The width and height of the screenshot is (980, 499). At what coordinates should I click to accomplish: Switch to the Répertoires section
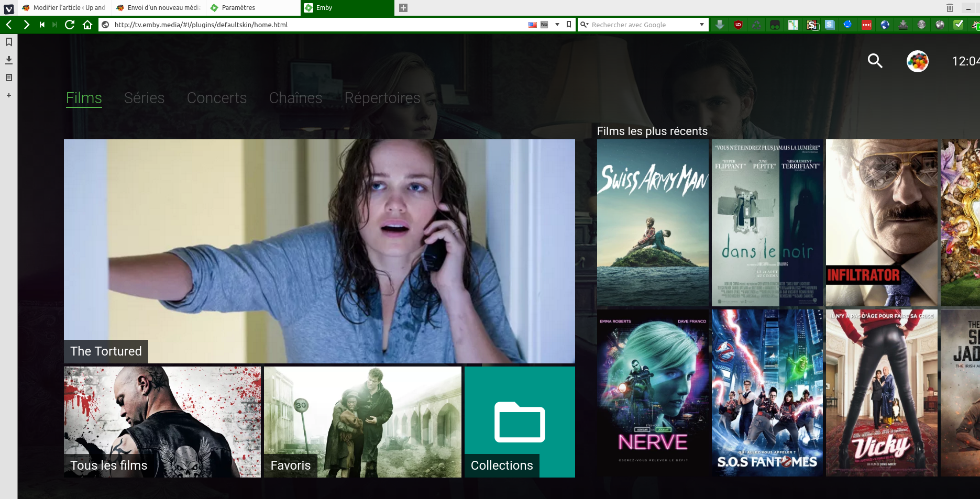382,98
